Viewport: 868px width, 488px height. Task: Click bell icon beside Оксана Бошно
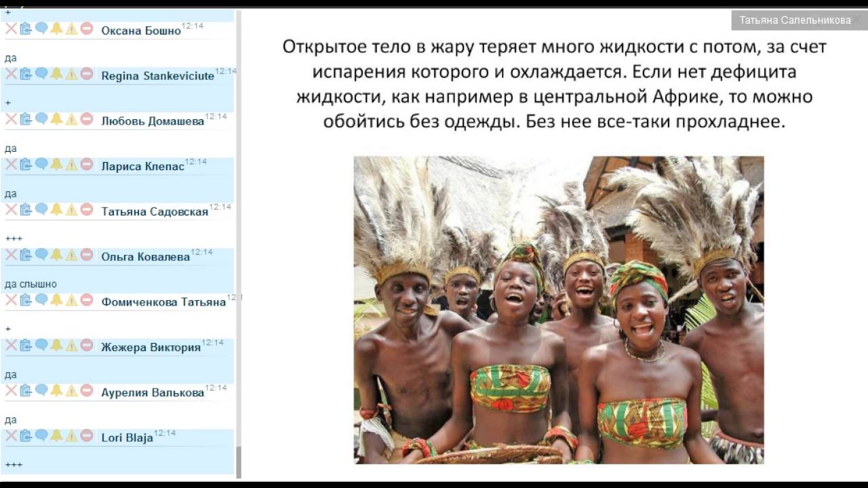coord(56,28)
